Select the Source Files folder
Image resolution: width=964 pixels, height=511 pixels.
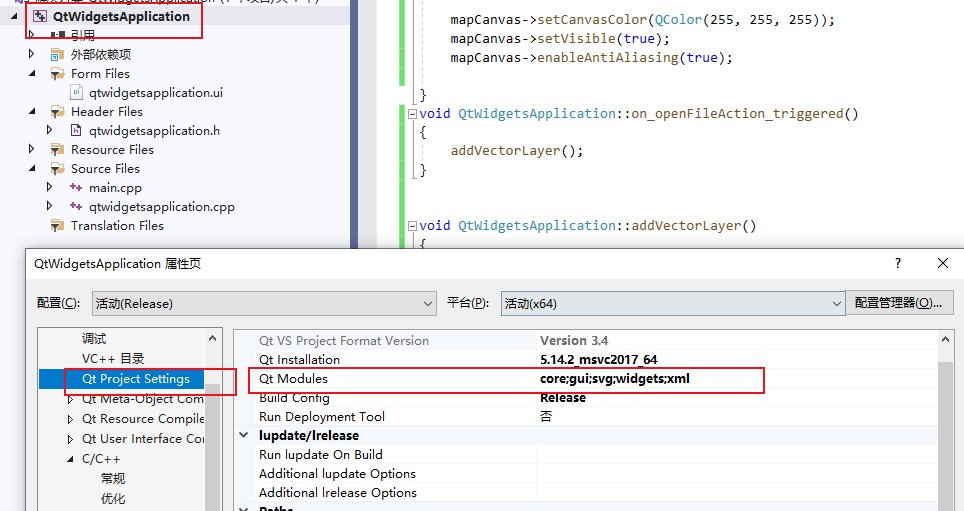point(105,169)
